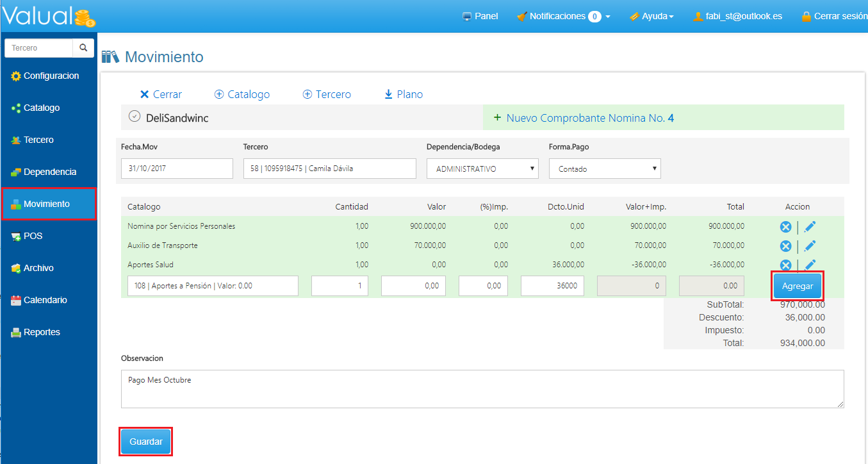This screenshot has width=868, height=464.
Task: Open Configuracion in the sidebar
Action: click(51, 76)
